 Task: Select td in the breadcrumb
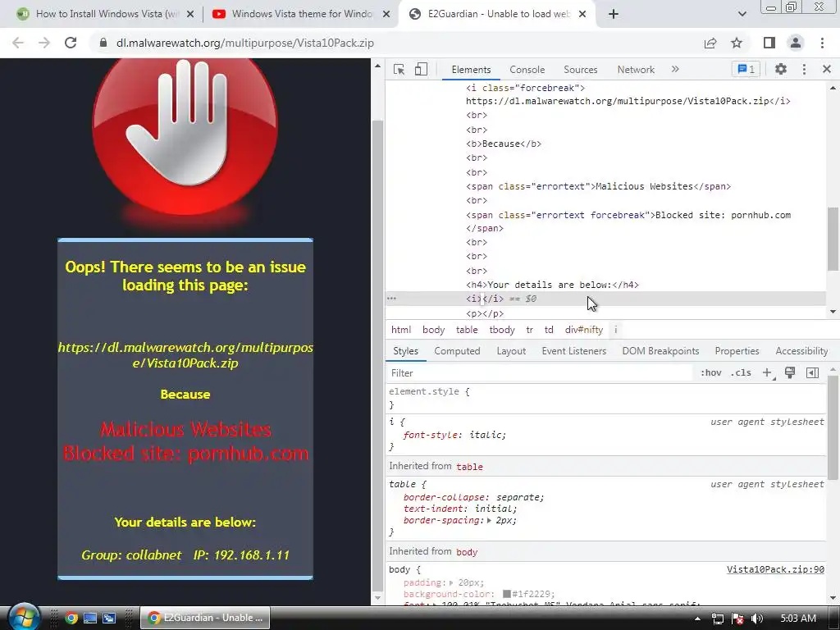(549, 330)
